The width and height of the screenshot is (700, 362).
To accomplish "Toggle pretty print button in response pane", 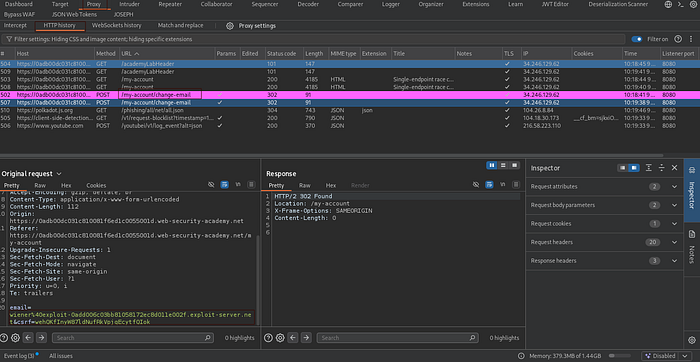I will coord(489,185).
